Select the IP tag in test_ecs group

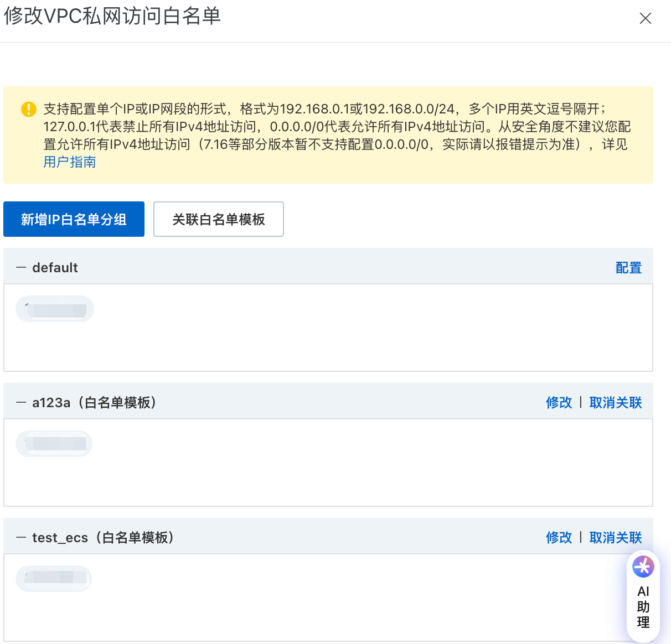coord(54,579)
